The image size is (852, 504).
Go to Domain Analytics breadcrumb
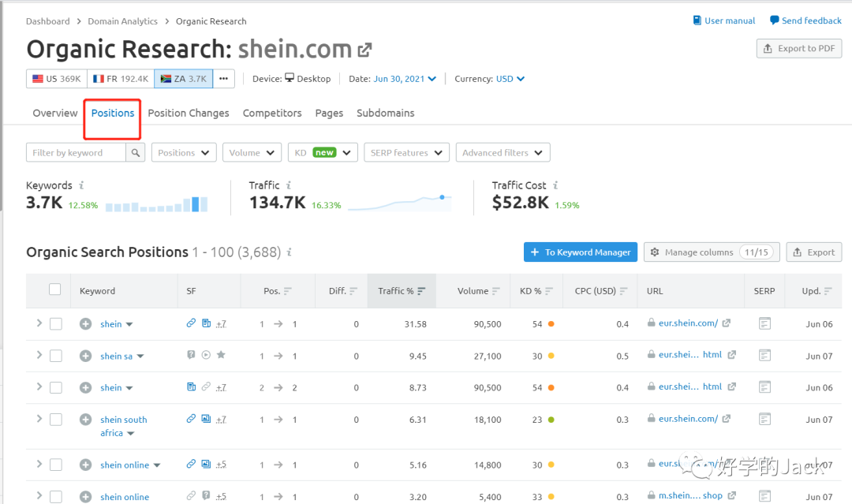[123, 21]
